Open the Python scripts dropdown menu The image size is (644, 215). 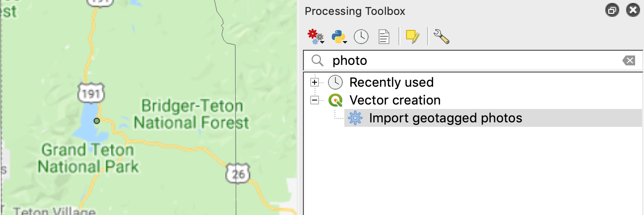coord(339,36)
